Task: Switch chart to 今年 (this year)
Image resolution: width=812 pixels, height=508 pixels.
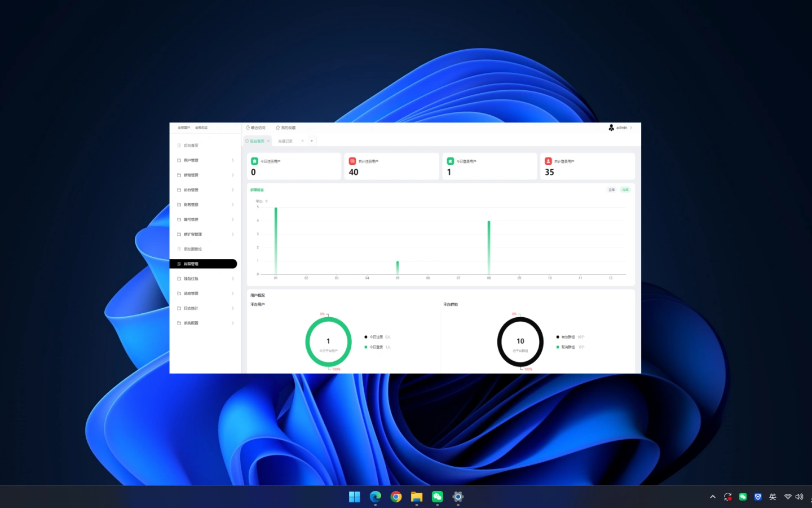Action: (x=625, y=190)
